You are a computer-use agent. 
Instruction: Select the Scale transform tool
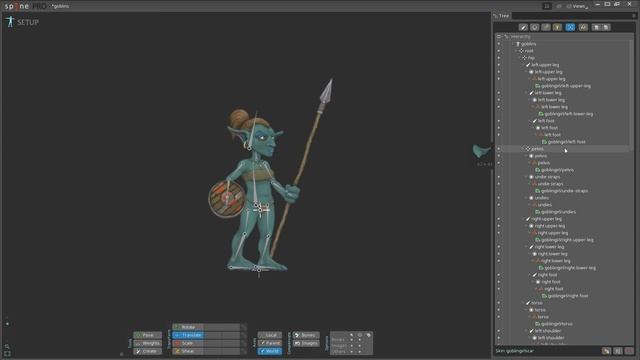188,343
